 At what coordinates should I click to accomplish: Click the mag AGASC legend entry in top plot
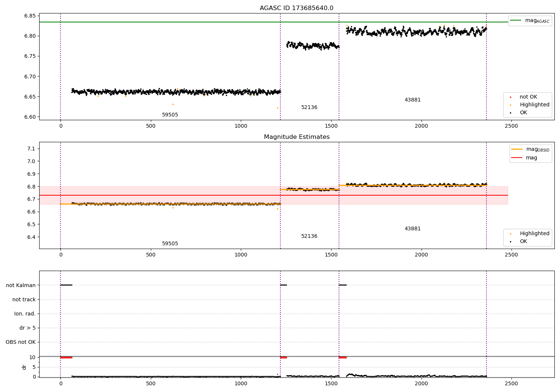click(530, 21)
